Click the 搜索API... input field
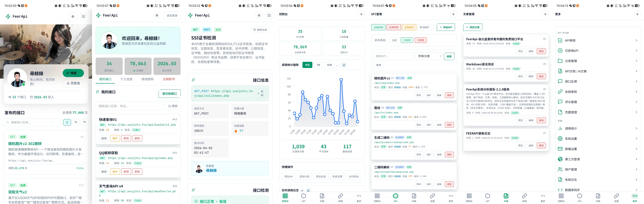Image resolution: width=644 pixels, height=204 pixels. click(394, 56)
